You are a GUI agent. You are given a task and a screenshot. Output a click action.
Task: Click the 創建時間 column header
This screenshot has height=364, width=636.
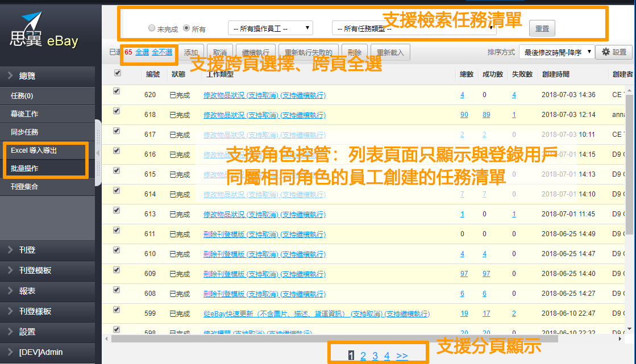click(x=556, y=74)
